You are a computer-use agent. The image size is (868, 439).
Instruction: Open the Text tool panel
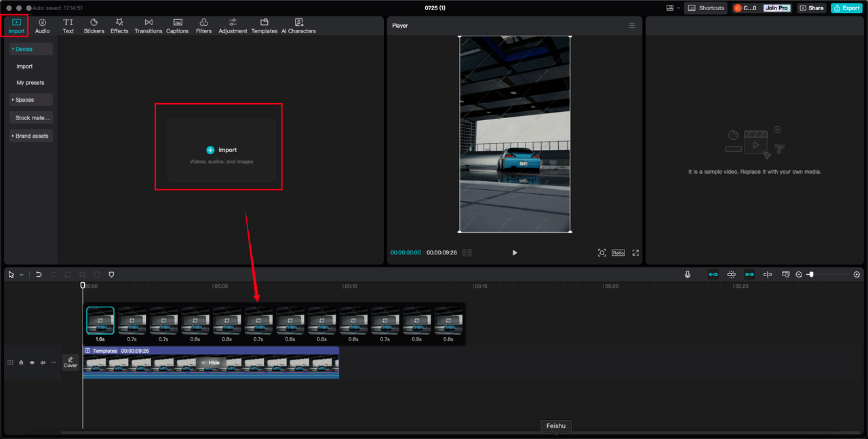click(68, 26)
